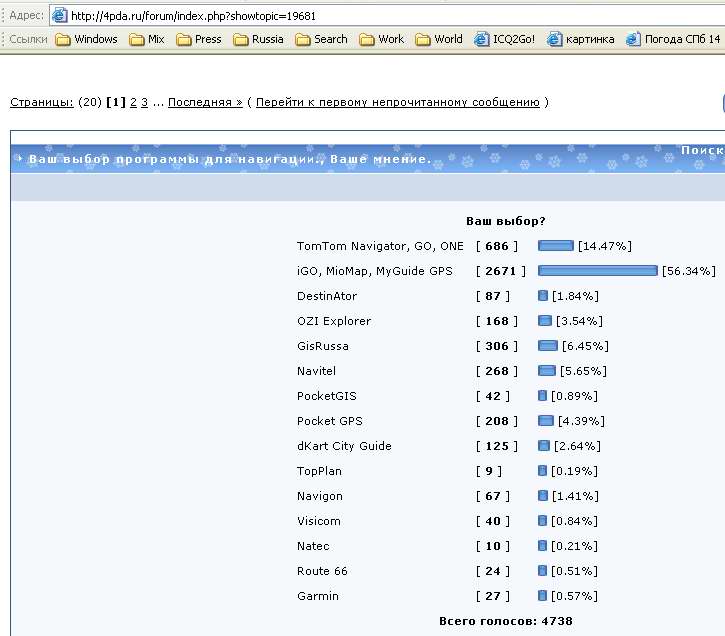
Task: Click the Pocket GPS poll option
Action: coord(330,421)
